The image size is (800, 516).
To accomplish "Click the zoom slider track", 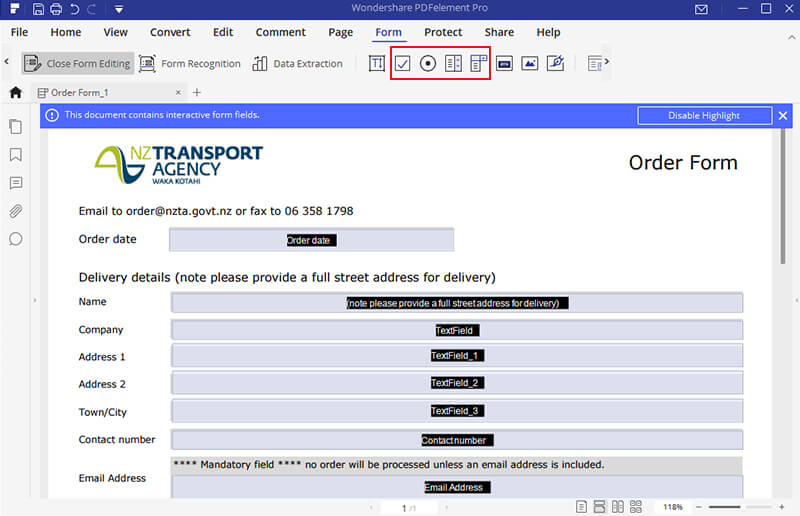I will pyautogui.click(x=740, y=507).
